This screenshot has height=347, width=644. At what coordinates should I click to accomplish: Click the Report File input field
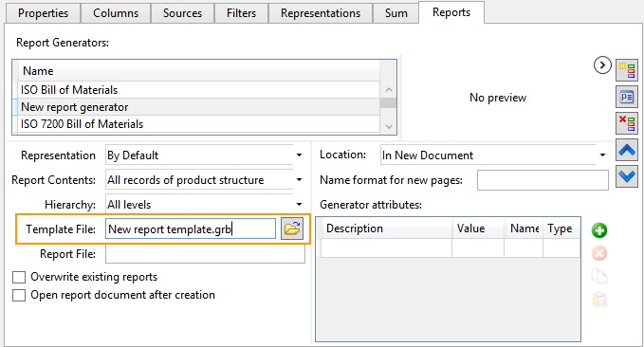(205, 254)
